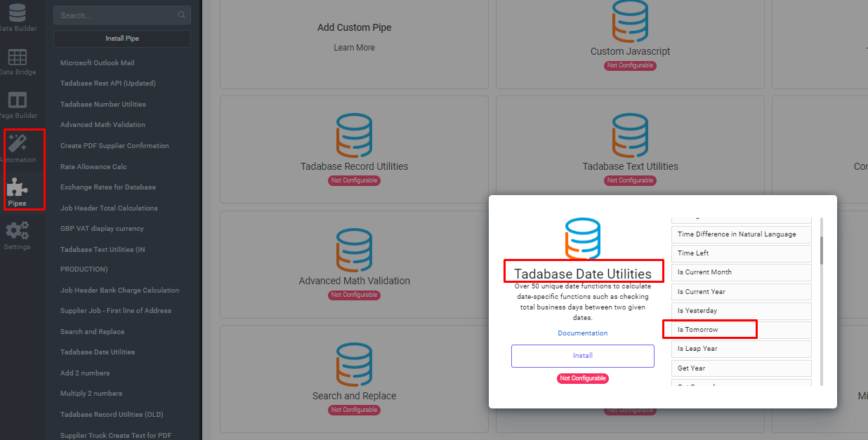Image resolution: width=868 pixels, height=440 pixels.
Task: Open the Documentation link
Action: click(x=583, y=333)
